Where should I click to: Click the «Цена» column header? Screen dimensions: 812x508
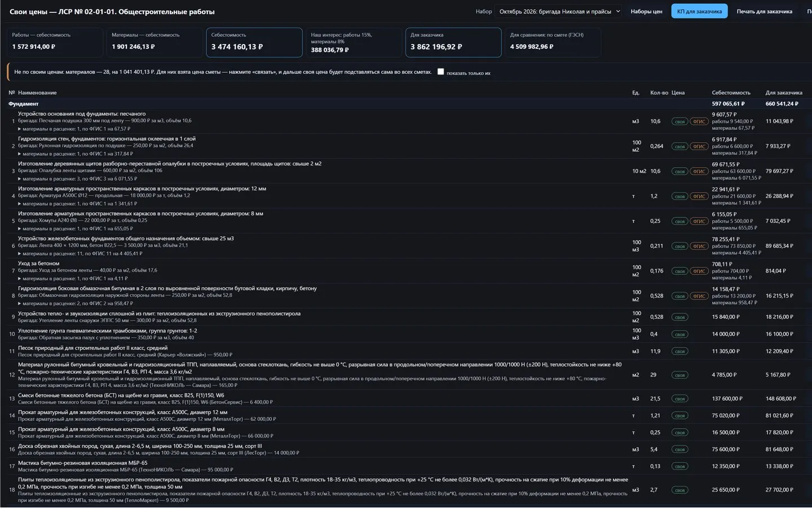(678, 93)
